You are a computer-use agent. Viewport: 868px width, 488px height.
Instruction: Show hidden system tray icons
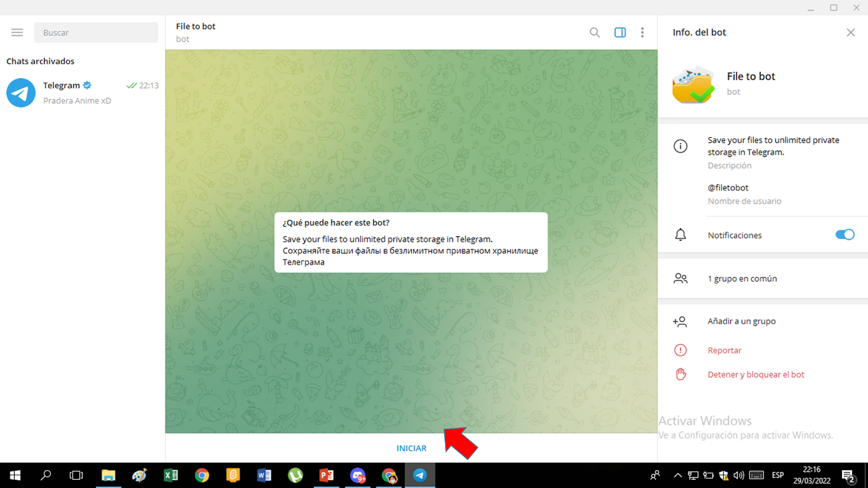coord(678,476)
